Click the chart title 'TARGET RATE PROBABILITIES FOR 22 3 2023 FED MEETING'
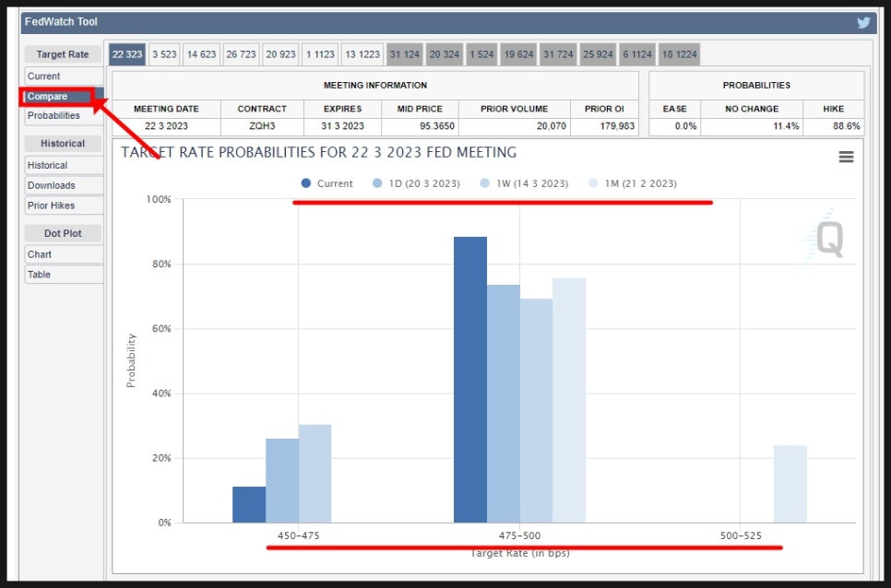Image resolution: width=891 pixels, height=588 pixels. (x=319, y=153)
